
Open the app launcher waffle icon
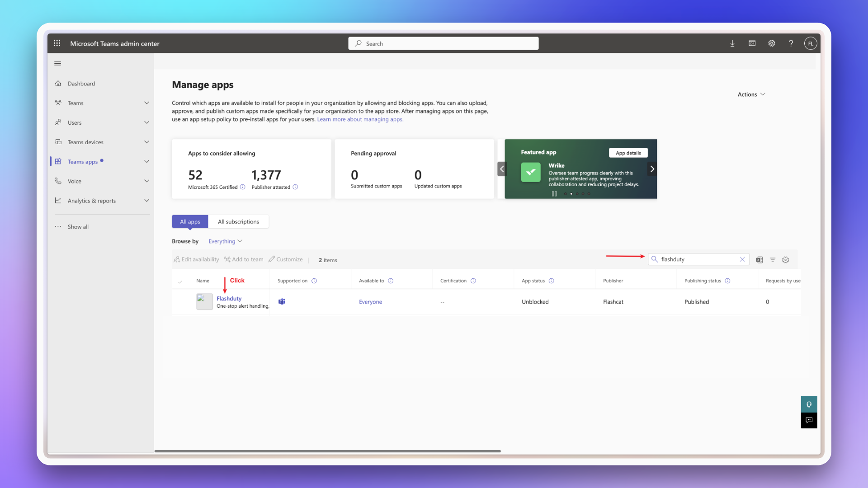pos(57,43)
